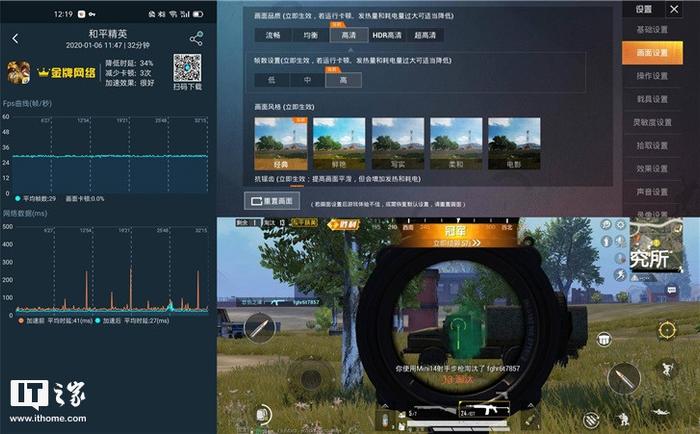The image size is (700, 434).
Task: Tap the healing item slot near weapons
Action: point(386,421)
